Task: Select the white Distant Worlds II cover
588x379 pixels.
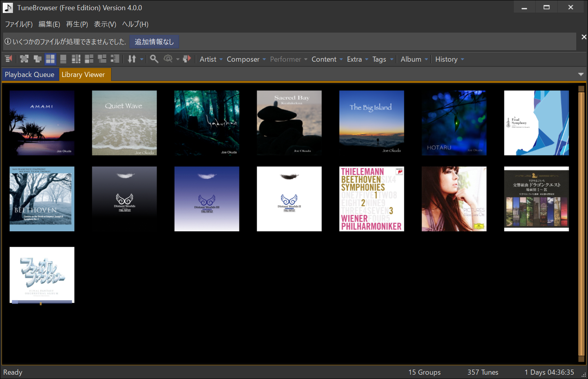Action: click(289, 199)
